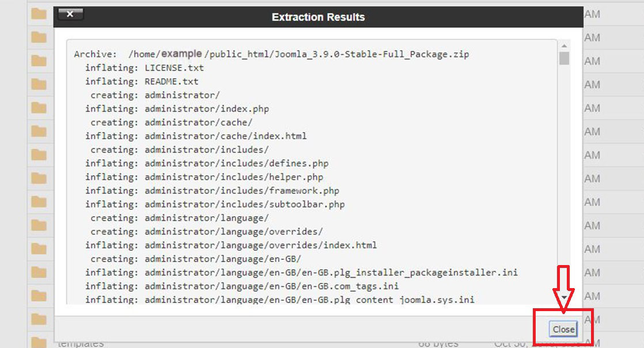Click the folder icon beside the templates row
The image size is (644, 348).
pyautogui.click(x=39, y=343)
